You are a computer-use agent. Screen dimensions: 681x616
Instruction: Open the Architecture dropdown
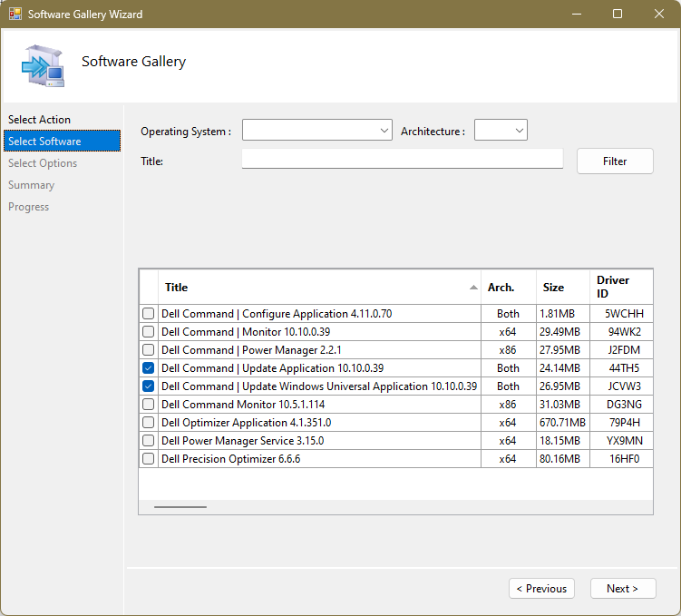pos(501,130)
